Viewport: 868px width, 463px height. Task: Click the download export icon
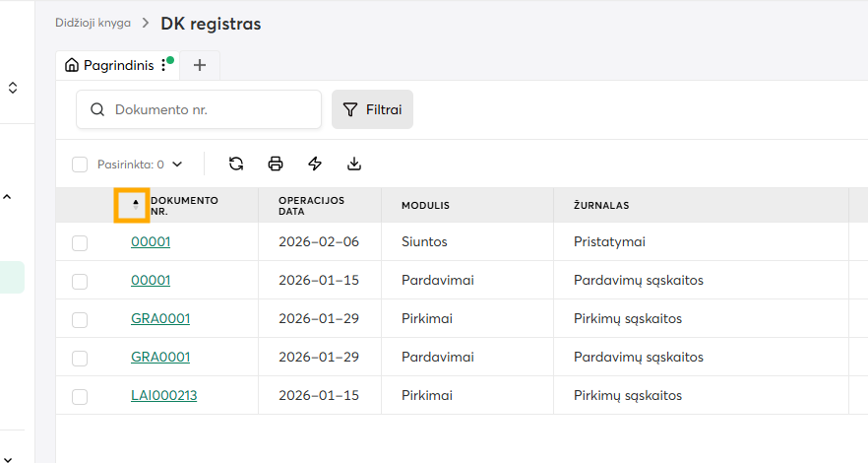click(x=354, y=164)
